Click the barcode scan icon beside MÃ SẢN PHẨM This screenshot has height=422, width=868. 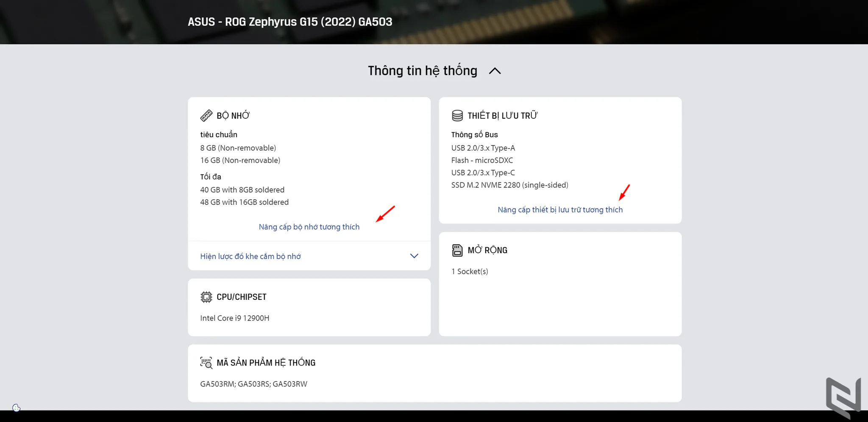(x=206, y=363)
